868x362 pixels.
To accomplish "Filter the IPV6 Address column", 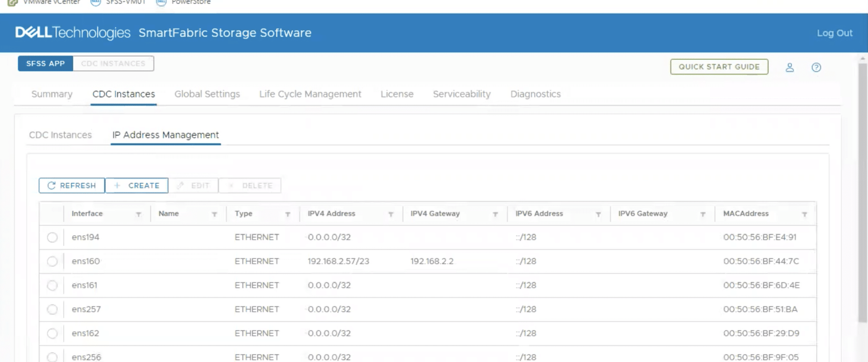I will click(x=598, y=214).
